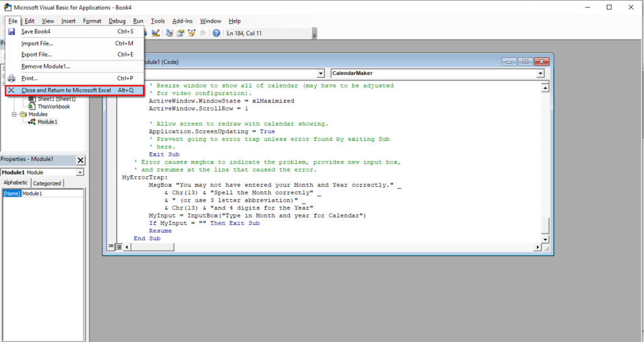Image resolution: width=644 pixels, height=342 pixels.
Task: Click the blue Help question mark icon
Action: [216, 33]
